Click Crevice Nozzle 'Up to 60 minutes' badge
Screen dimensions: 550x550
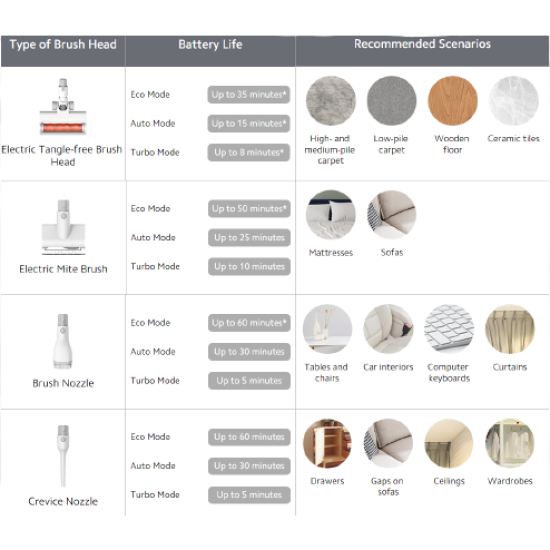tap(249, 437)
